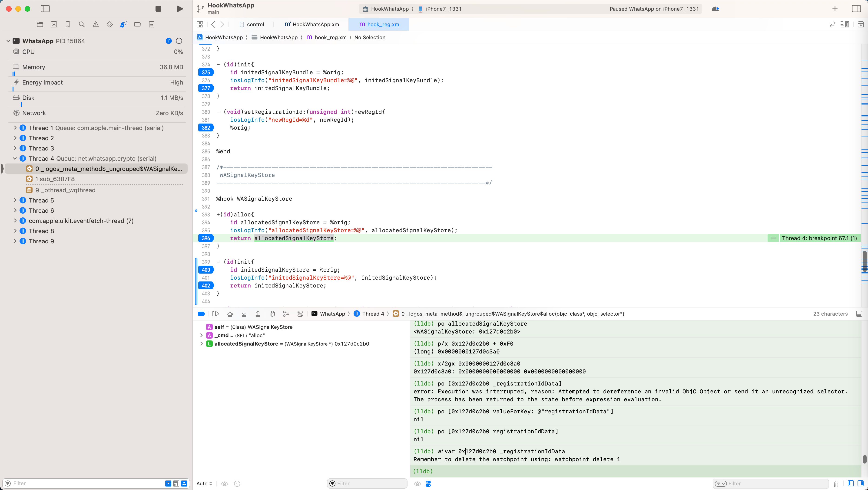Viewport: 868px width, 490px height.
Task: Select the Debug navigator icon
Action: [x=124, y=24]
